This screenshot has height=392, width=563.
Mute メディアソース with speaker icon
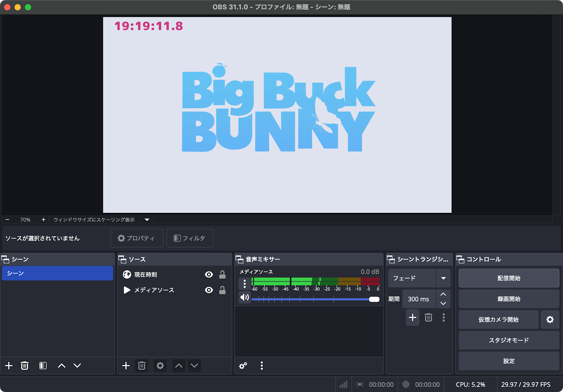tap(244, 297)
